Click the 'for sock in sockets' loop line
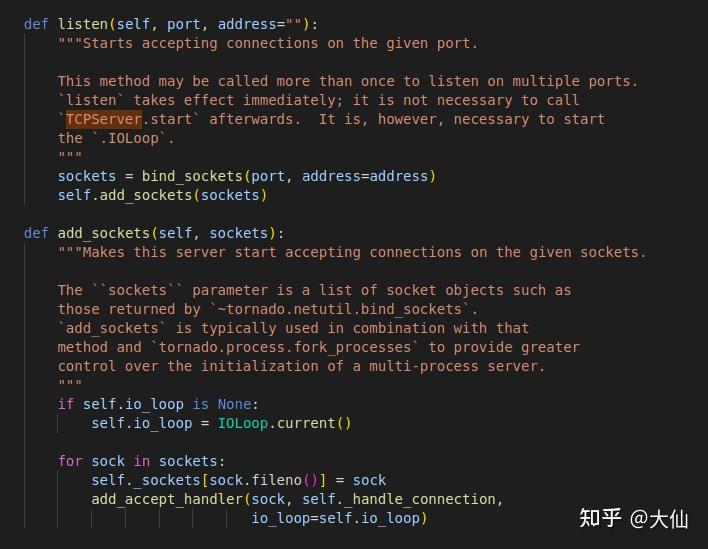Image resolution: width=708 pixels, height=549 pixels. click(x=141, y=461)
